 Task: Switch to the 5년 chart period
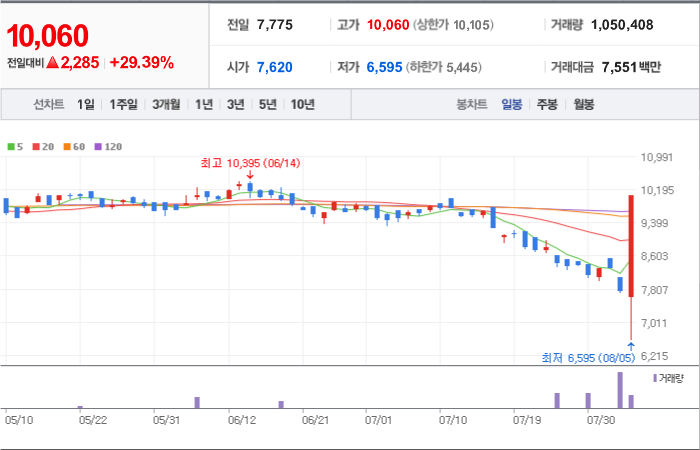click(x=268, y=105)
